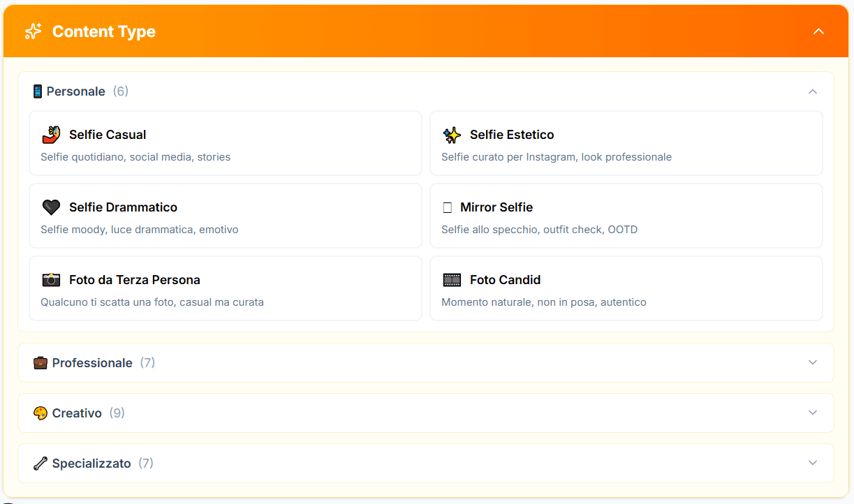Select the Selfie Casual card title
Viewport: 854px width, 504px height.
[108, 135]
